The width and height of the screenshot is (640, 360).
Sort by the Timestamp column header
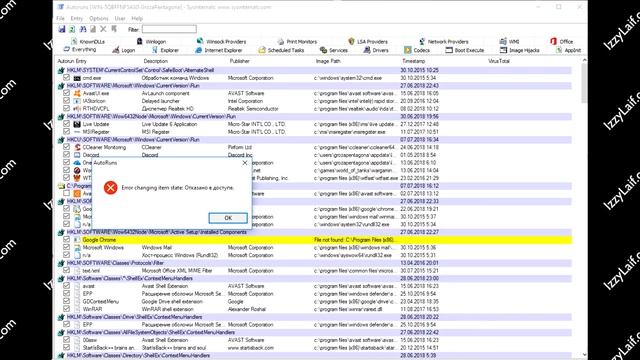click(413, 61)
